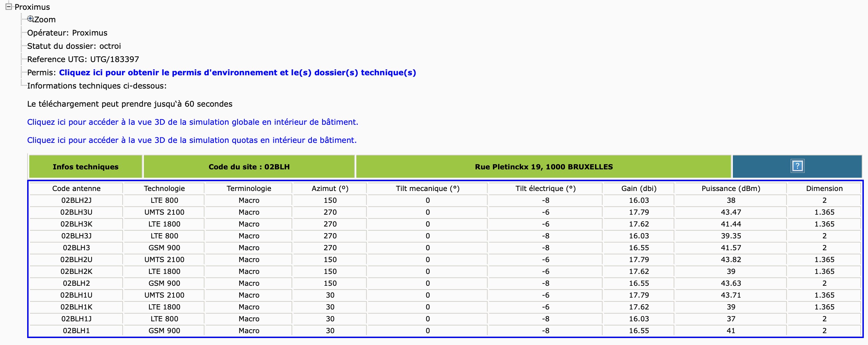The width and height of the screenshot is (868, 345).
Task: Click azimut 150 in 02BLH2K row
Action: point(330,271)
